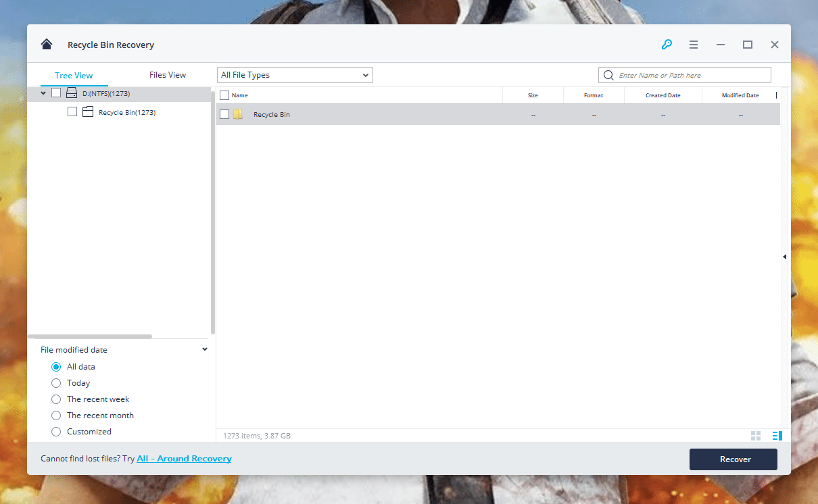Sort by the Created Date column header
Viewport: 818px width, 504px height.
coord(663,95)
